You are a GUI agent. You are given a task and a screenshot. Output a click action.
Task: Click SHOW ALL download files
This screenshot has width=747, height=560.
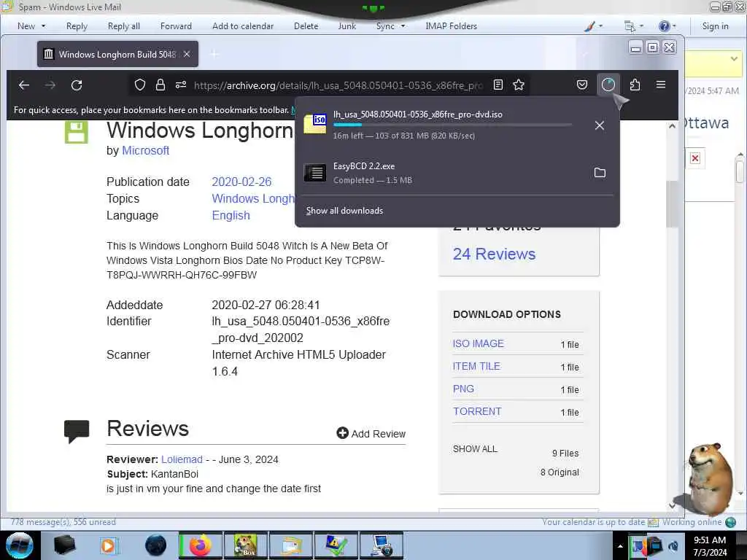click(x=475, y=448)
